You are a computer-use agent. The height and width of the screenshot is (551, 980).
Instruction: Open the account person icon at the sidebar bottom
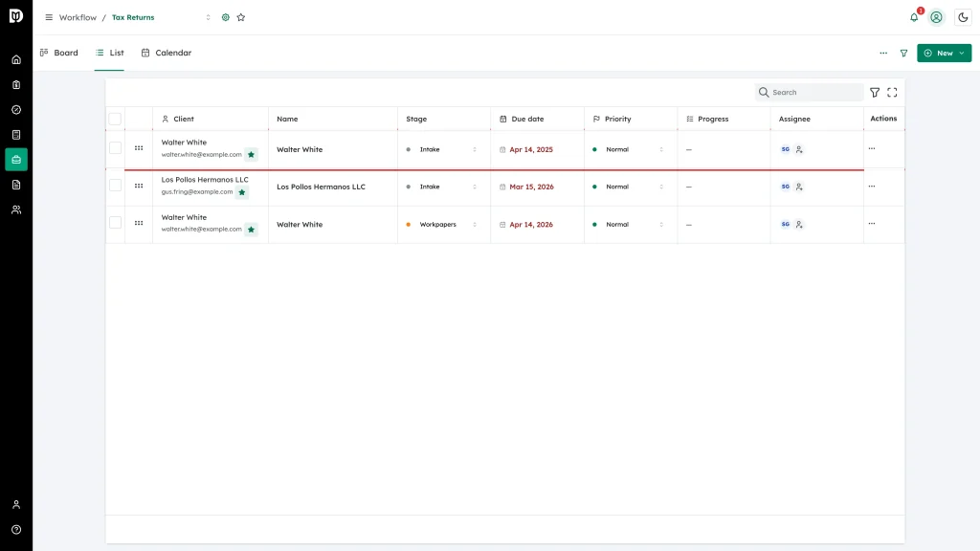pyautogui.click(x=16, y=505)
